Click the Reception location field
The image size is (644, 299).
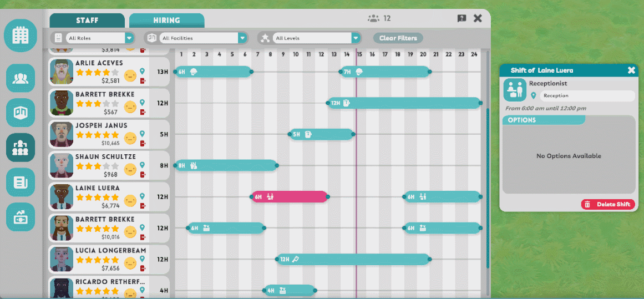pyautogui.click(x=586, y=96)
